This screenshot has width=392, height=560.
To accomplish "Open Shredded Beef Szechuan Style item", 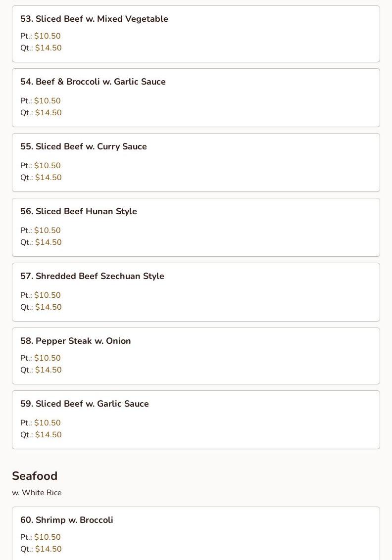I will point(92,276).
